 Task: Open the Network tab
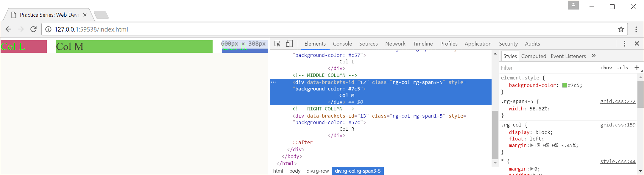pyautogui.click(x=395, y=44)
